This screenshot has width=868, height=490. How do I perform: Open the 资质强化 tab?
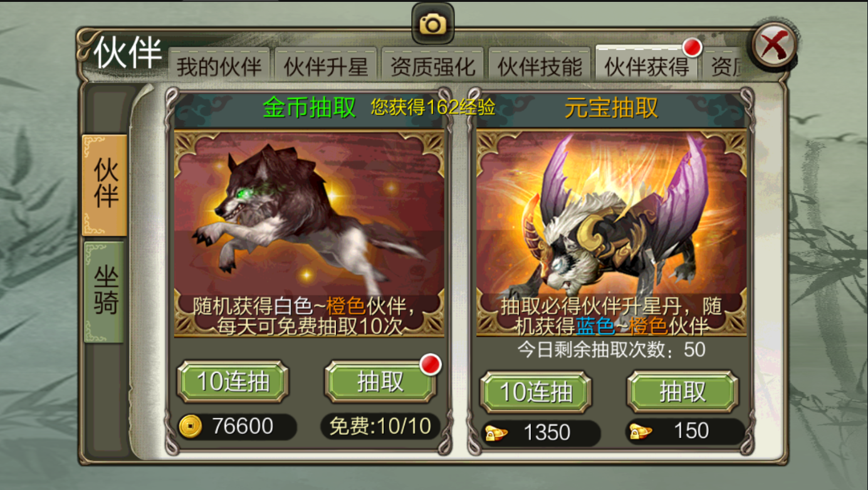pos(432,66)
